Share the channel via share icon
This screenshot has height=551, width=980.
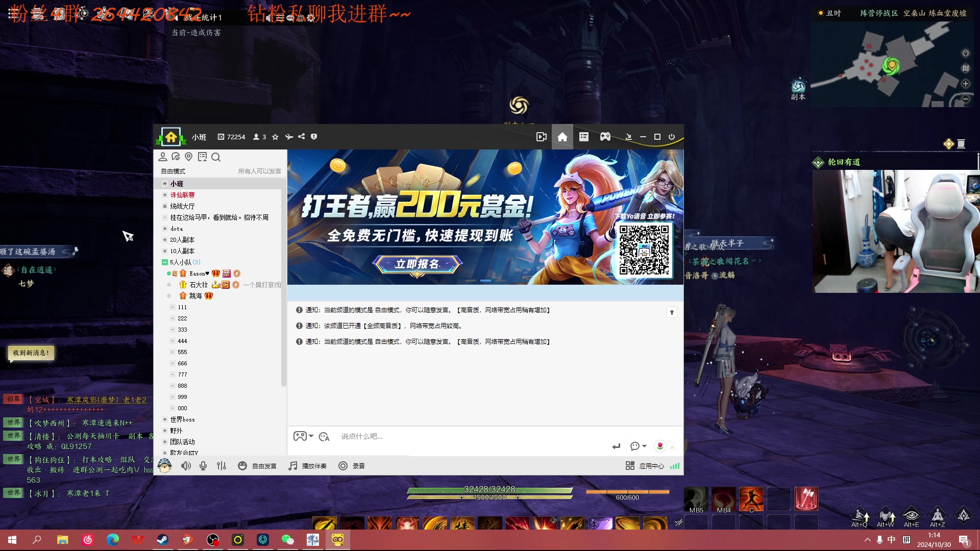(302, 137)
